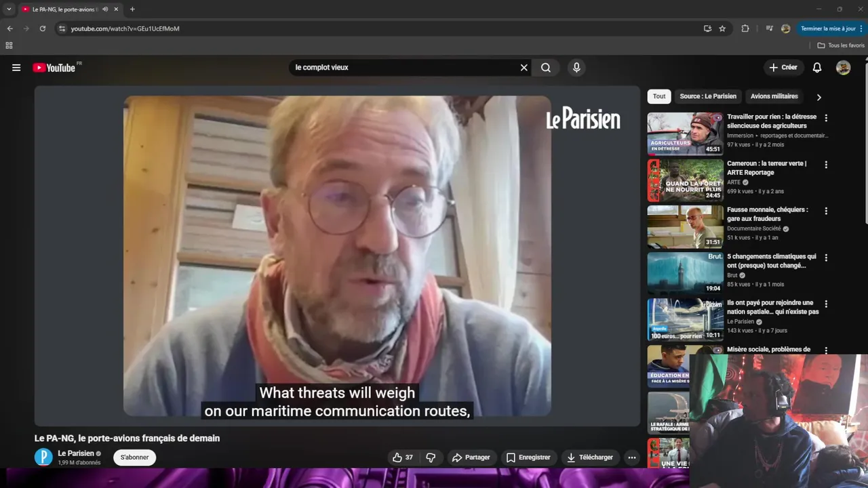The image size is (868, 488).
Task: Open the new tab with plus
Action: [132, 9]
